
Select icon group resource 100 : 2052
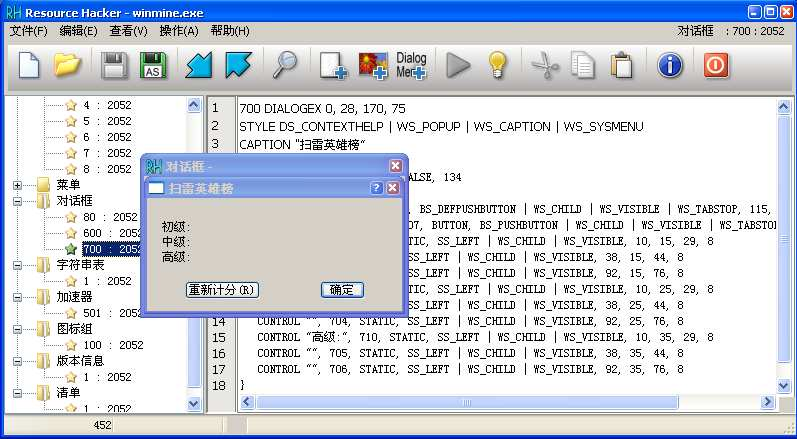pyautogui.click(x=113, y=345)
